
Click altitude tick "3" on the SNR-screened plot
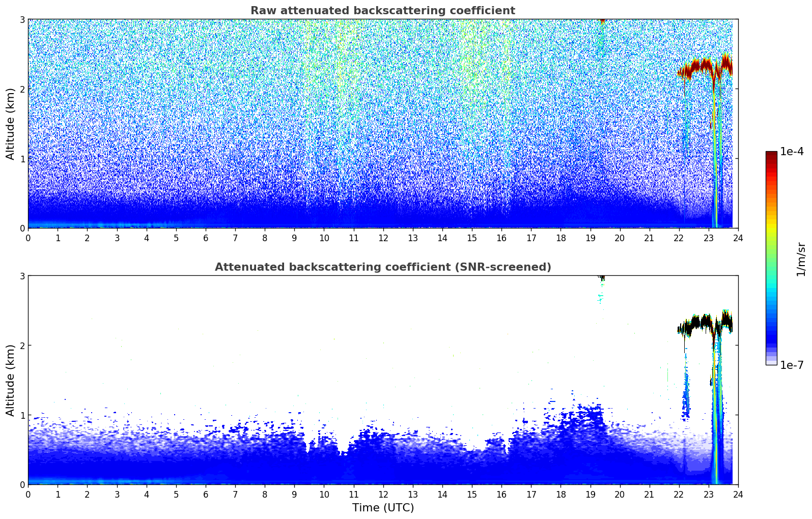point(22,276)
